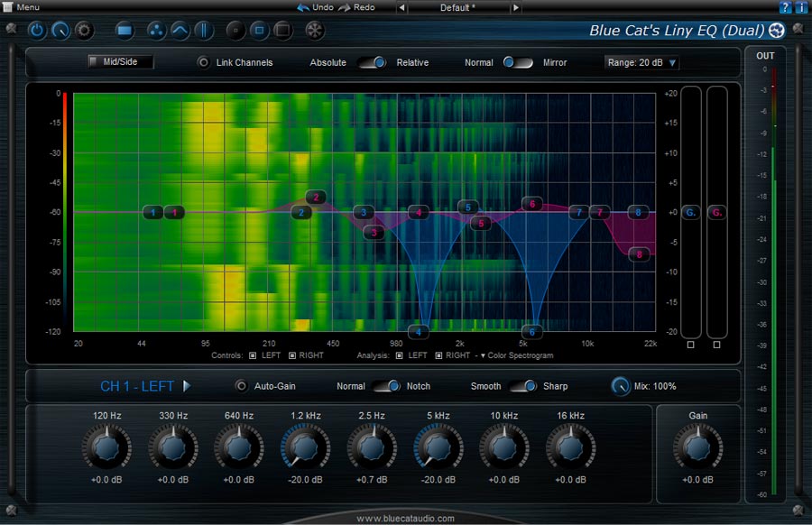Adjust the Mix: 100% knob

tap(623, 385)
